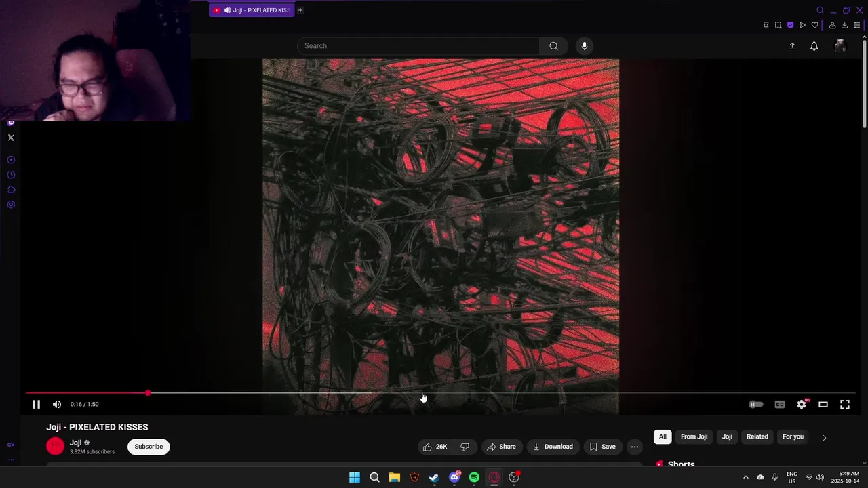Select the From Joji chip
The image size is (868, 488).
[694, 436]
